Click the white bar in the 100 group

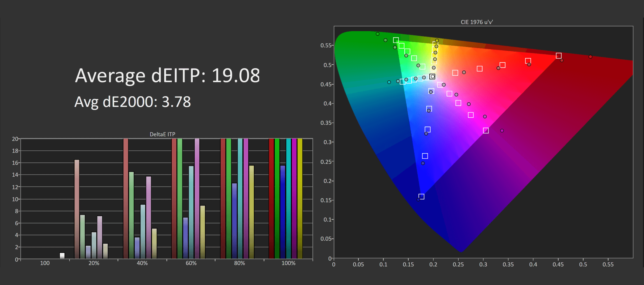tap(62, 256)
